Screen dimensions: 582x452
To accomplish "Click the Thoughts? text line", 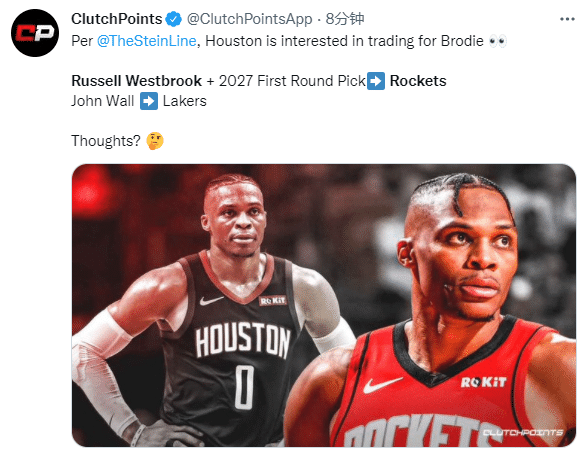I will pyautogui.click(x=106, y=141).
